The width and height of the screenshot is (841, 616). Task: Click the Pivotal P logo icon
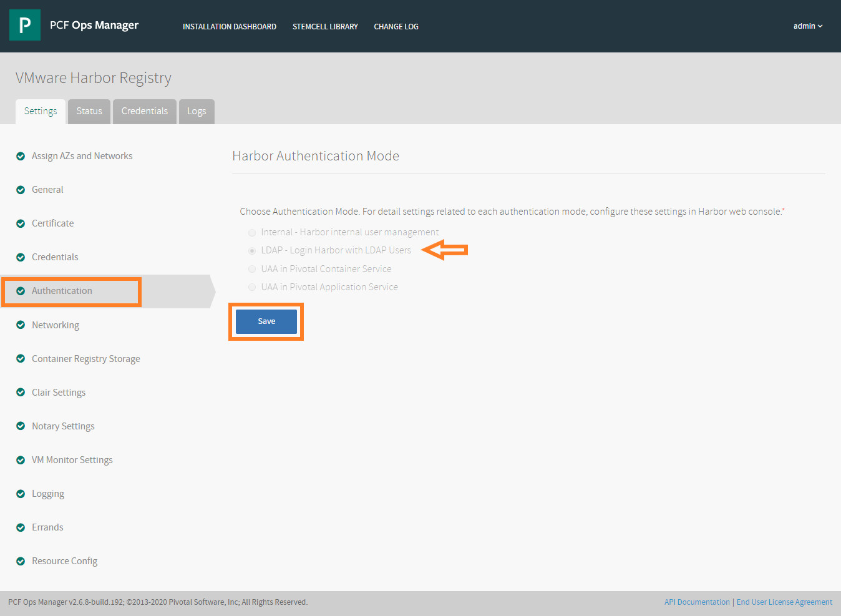(25, 25)
